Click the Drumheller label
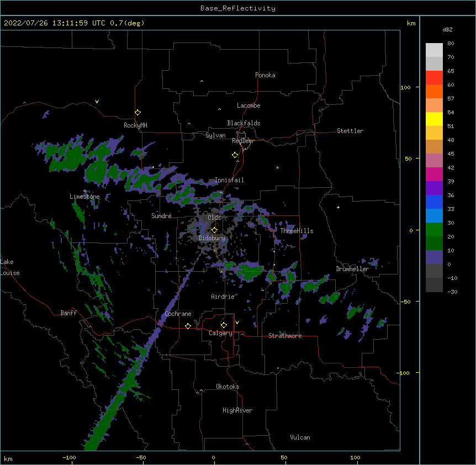This screenshot has height=465, width=476. pos(352,269)
